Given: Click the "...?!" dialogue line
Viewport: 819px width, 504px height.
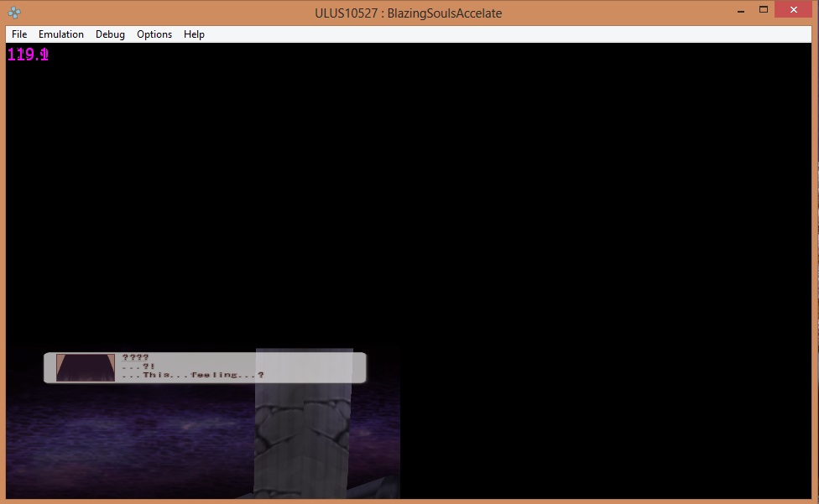Looking at the screenshot, I should (138, 366).
